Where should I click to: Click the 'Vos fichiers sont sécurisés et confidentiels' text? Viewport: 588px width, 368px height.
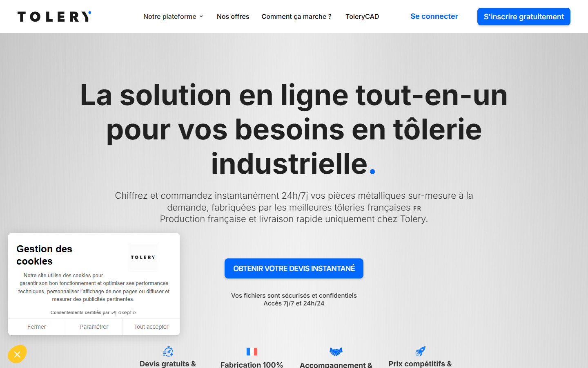coord(294,296)
